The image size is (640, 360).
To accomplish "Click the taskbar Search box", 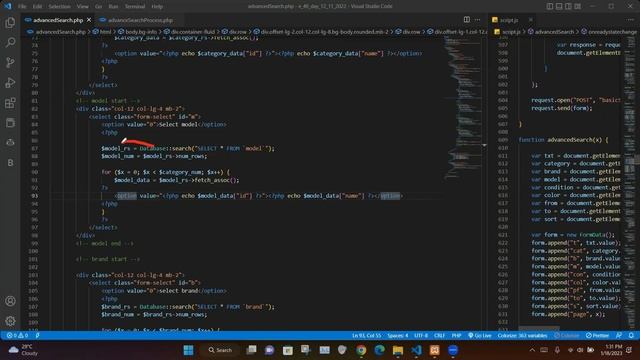I will [220, 350].
